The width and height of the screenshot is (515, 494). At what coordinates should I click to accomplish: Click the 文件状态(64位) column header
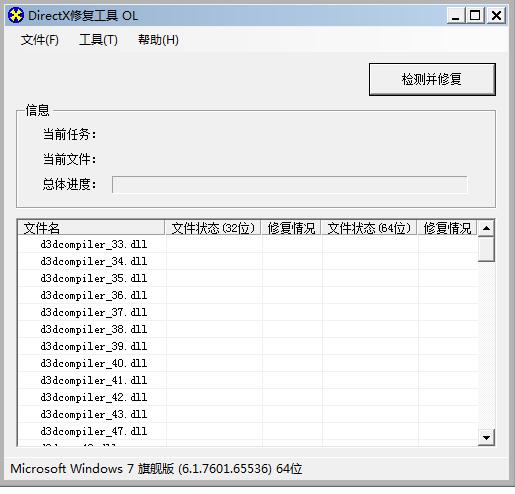369,228
